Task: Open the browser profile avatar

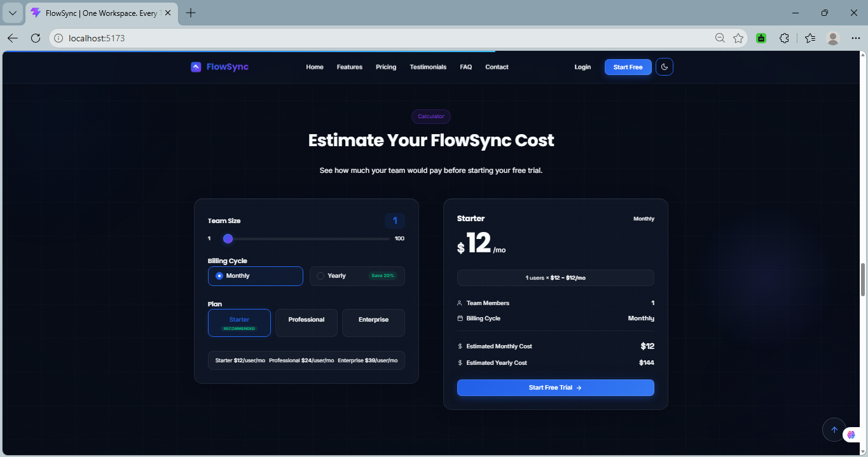Action: click(833, 38)
